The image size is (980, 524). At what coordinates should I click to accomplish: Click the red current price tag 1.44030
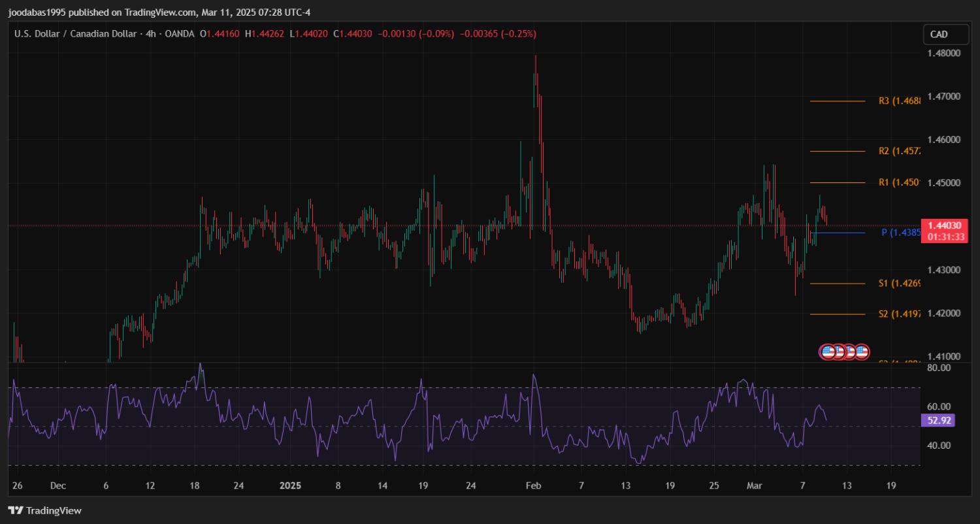(x=943, y=225)
